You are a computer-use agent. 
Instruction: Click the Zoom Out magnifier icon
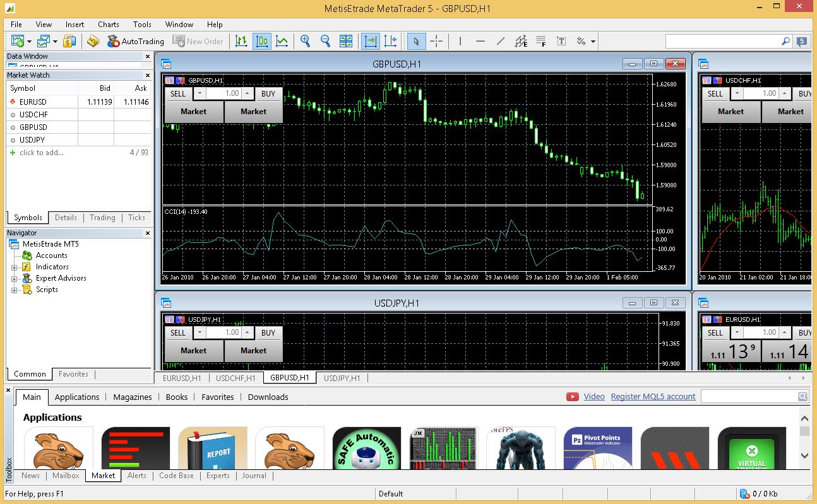point(326,41)
